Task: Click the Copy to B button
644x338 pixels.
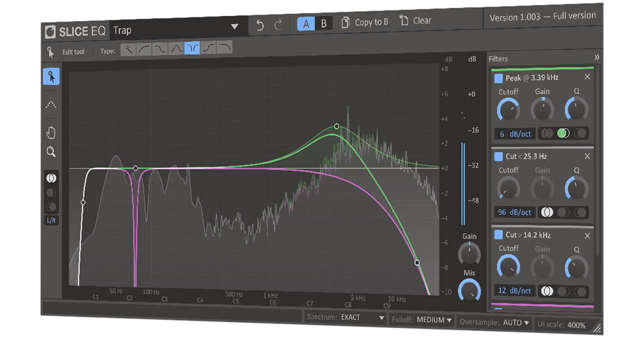Action: point(364,20)
